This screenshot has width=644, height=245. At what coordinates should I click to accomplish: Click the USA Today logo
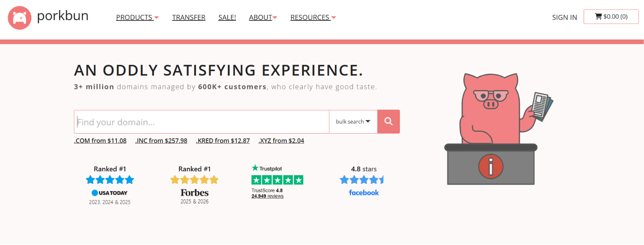109,193
